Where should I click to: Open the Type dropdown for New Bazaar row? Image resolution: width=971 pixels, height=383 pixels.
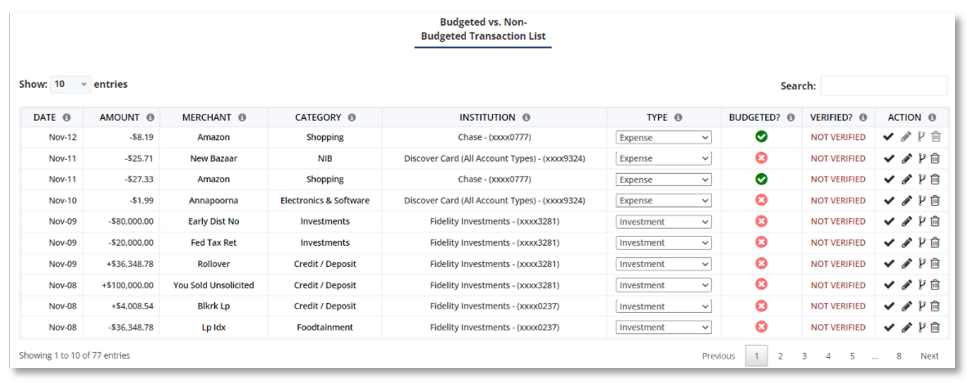pos(664,159)
